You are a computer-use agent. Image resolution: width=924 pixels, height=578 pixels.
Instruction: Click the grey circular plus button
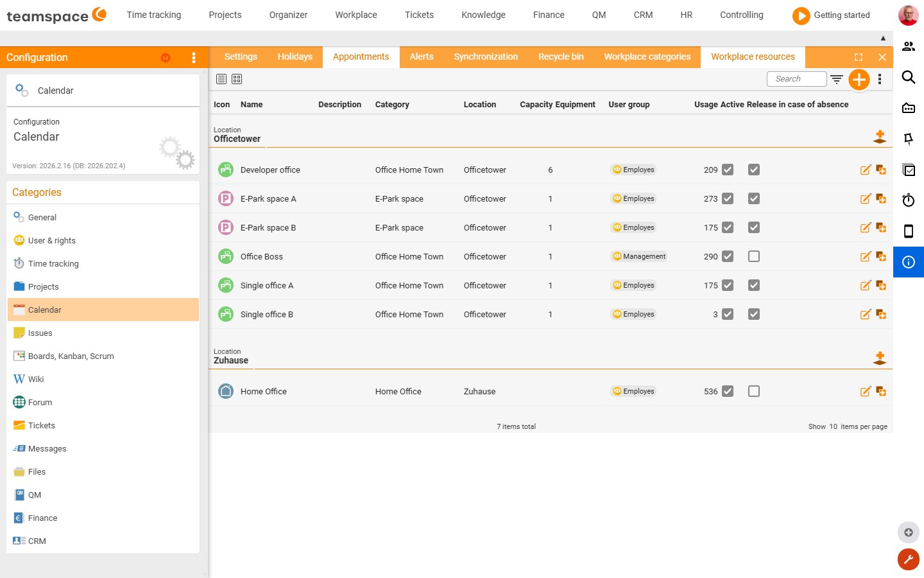pyautogui.click(x=909, y=532)
